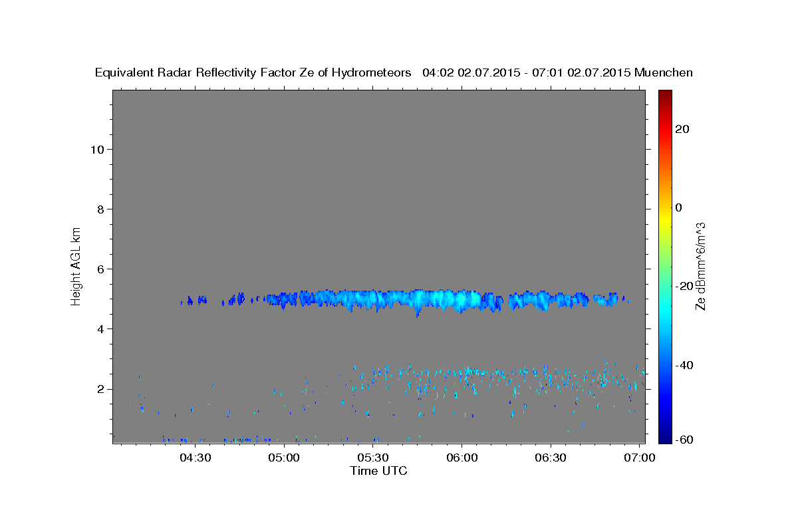The image size is (798, 532).
Task: Click the '05:30' time tick label
Action: [373, 458]
